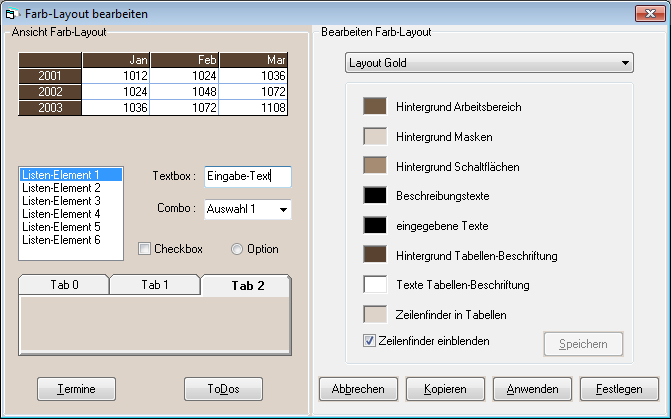Tick the preview Checkbox
Viewport: 671px width, 419px height.
click(144, 249)
